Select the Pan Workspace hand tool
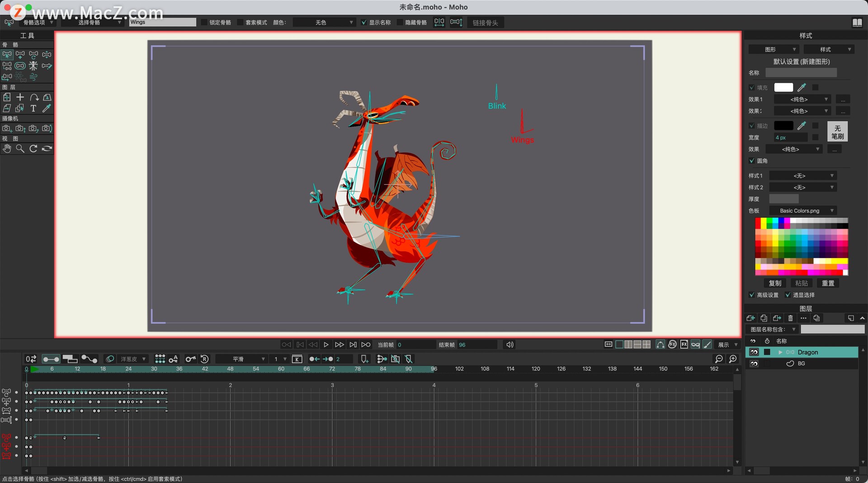 click(x=7, y=148)
